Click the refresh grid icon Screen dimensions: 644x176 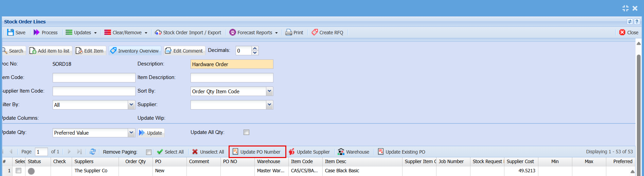92,152
